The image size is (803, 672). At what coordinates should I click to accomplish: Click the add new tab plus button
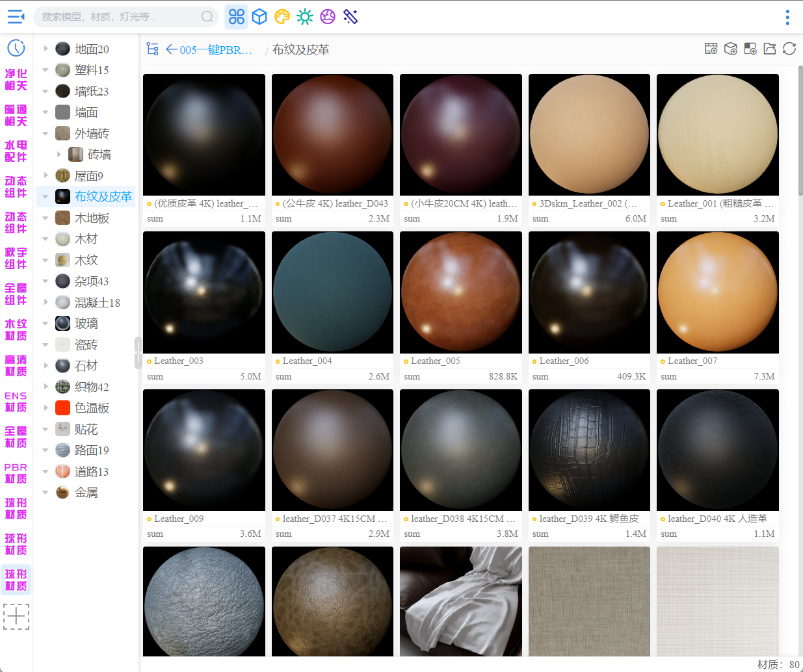click(16, 616)
